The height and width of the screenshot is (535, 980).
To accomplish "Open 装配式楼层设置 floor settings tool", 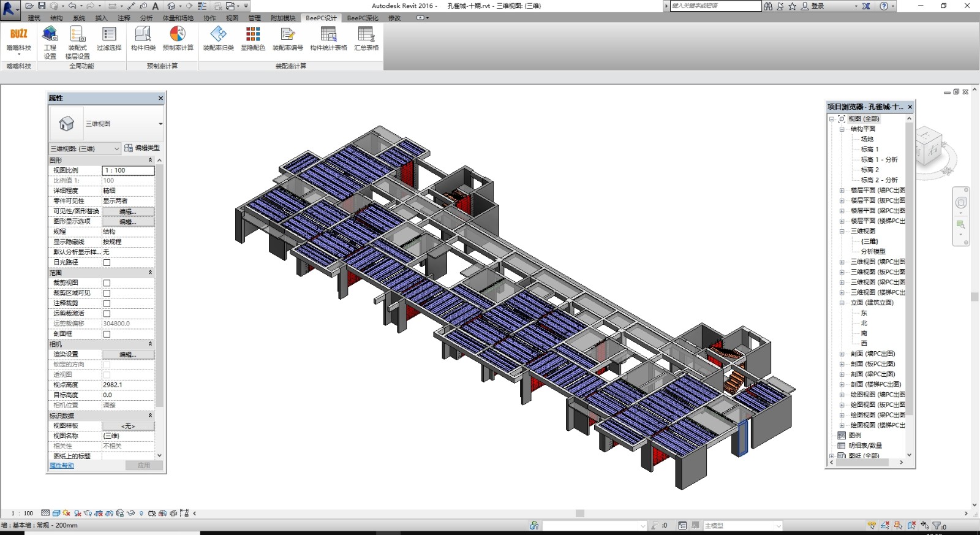I will tap(77, 42).
